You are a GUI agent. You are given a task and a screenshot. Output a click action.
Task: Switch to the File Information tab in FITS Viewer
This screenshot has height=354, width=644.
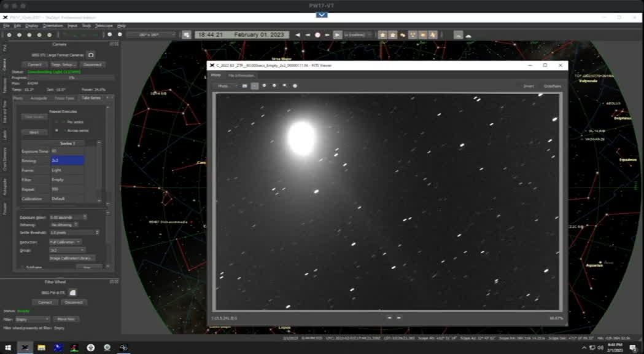pos(241,76)
